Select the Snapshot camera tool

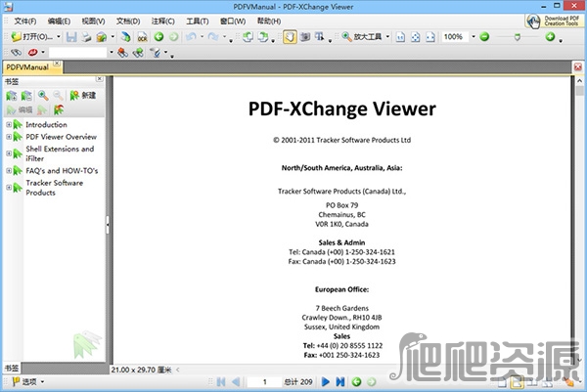[x=305, y=36]
